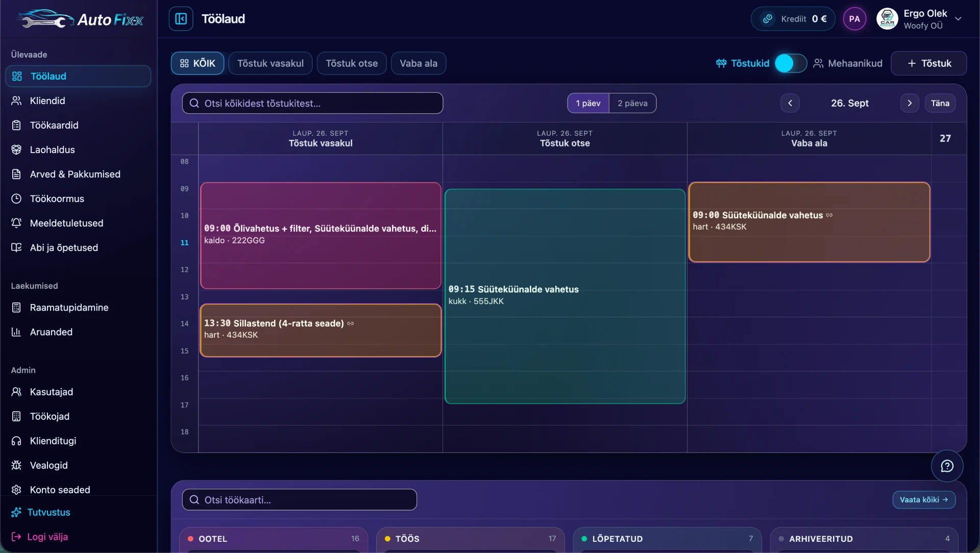980x553 pixels.
Task: Open Töökaardid from the sidebar
Action: click(x=78, y=125)
